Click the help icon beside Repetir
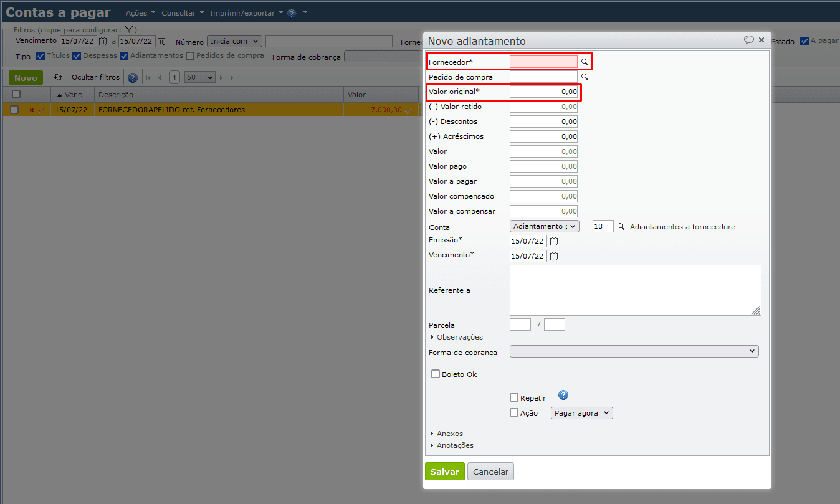Image resolution: width=840 pixels, height=504 pixels. pos(563,396)
